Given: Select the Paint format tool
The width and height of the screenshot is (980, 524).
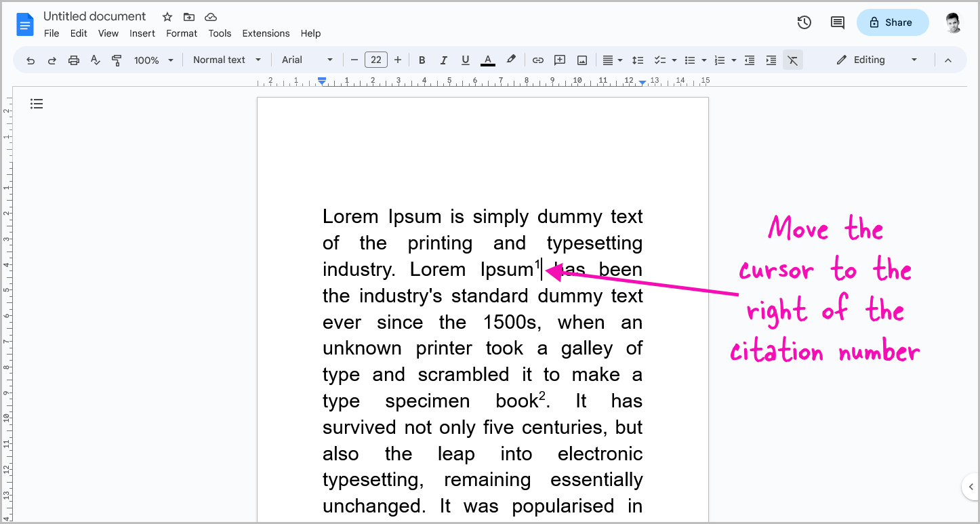Looking at the screenshot, I should pos(117,60).
